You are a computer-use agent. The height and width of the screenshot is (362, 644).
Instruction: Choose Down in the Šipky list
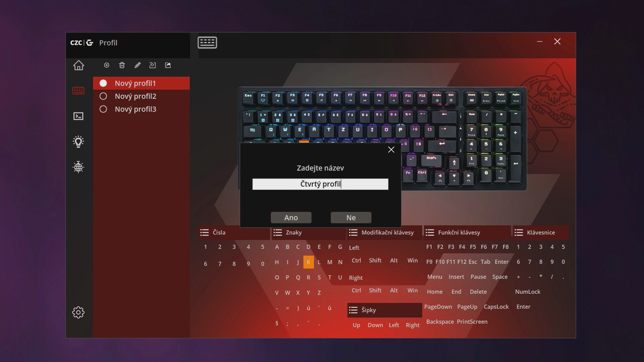(375, 325)
